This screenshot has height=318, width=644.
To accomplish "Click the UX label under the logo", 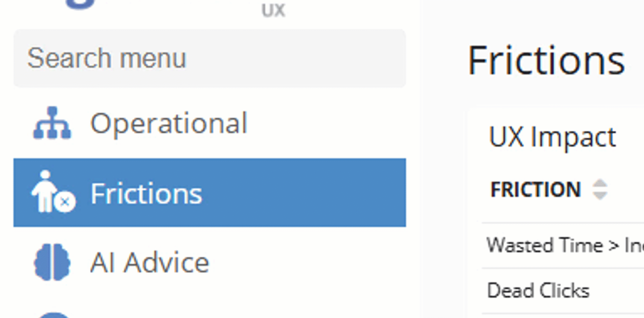I will [x=273, y=10].
